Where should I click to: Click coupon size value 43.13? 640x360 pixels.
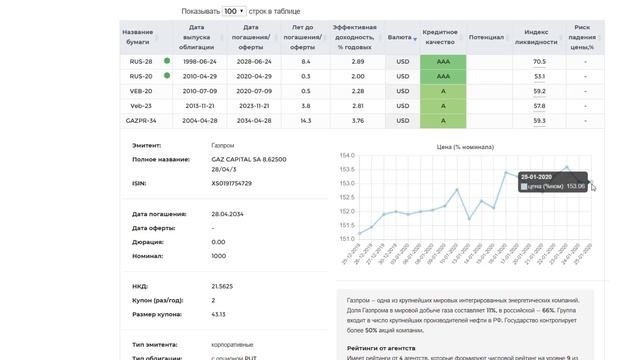218,314
